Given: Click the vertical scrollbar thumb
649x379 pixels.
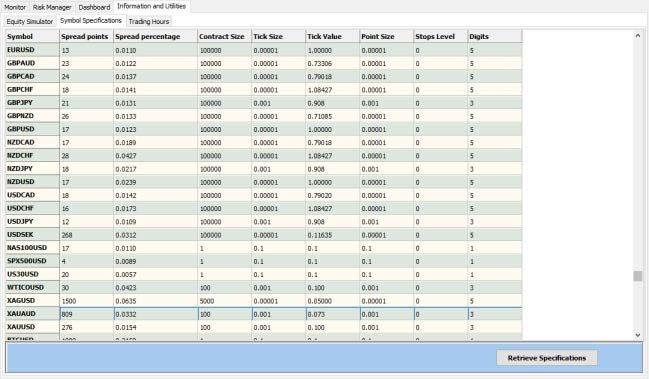Looking at the screenshot, I should (x=638, y=276).
